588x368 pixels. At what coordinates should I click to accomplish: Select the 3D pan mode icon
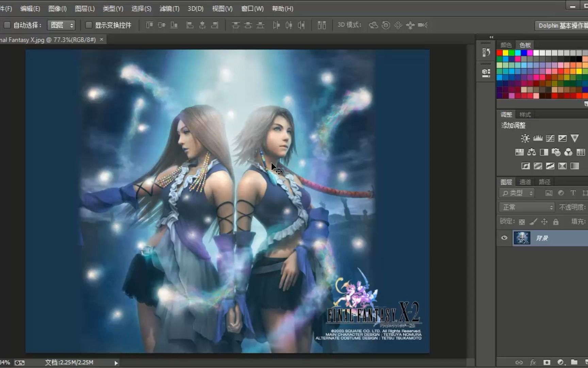click(398, 25)
